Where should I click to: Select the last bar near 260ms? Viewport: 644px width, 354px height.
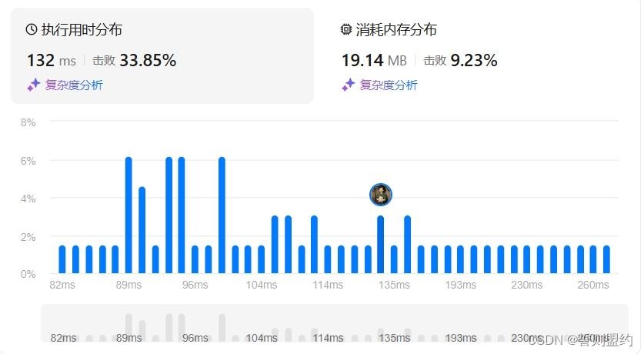coord(606,259)
